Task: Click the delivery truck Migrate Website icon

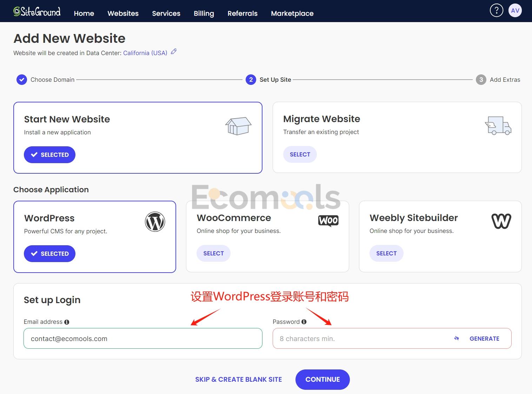Action: click(x=498, y=126)
